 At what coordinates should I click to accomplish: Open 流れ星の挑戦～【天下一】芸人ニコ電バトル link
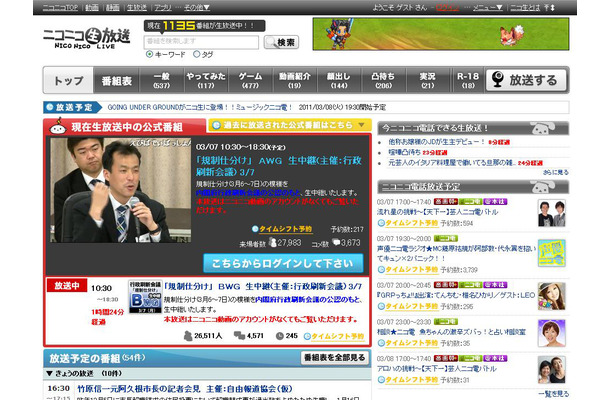pyautogui.click(x=437, y=212)
